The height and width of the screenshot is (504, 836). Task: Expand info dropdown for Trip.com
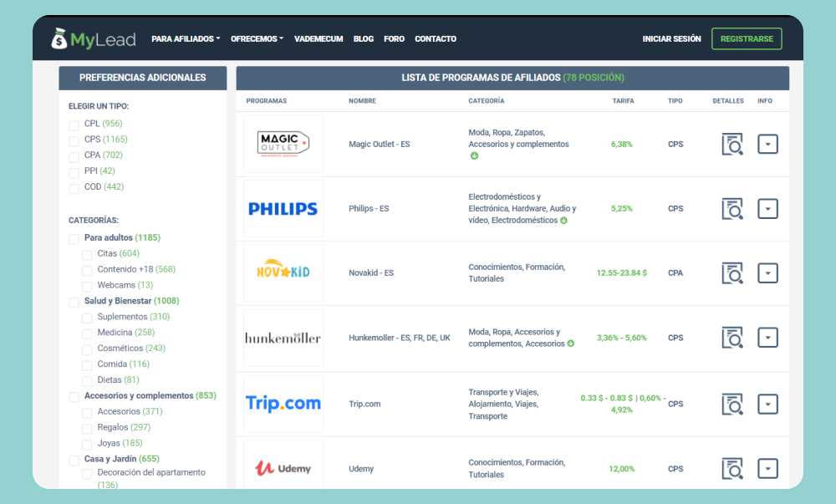pos(767,404)
